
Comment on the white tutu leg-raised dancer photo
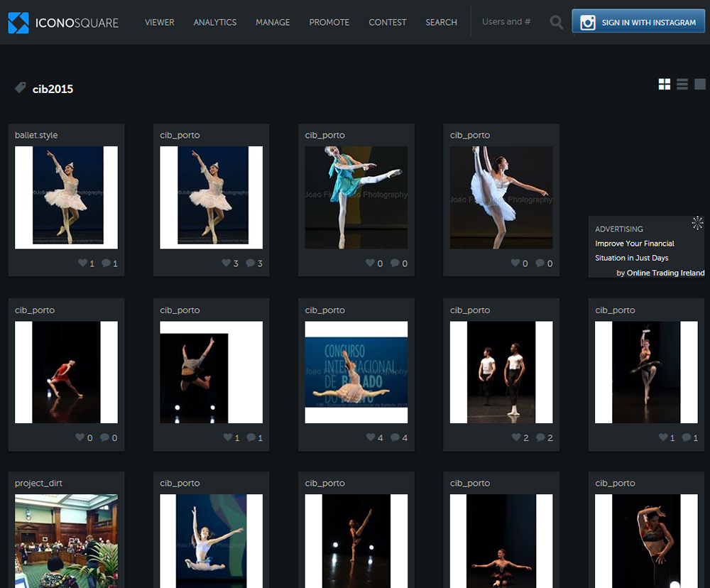click(x=540, y=263)
